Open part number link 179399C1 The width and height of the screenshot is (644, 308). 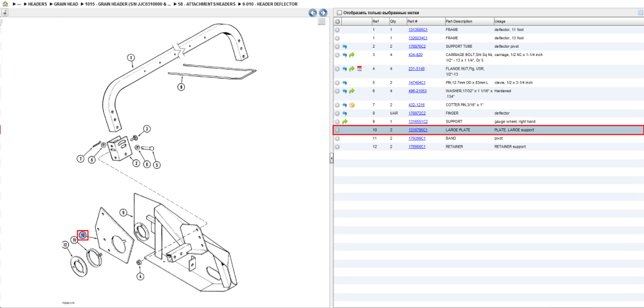(x=417, y=139)
